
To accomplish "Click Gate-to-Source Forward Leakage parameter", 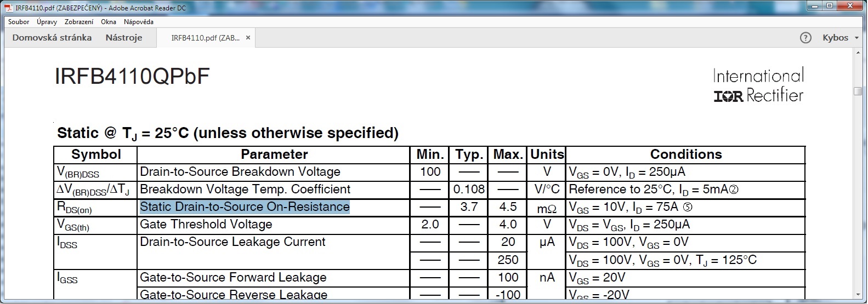I will tap(233, 278).
